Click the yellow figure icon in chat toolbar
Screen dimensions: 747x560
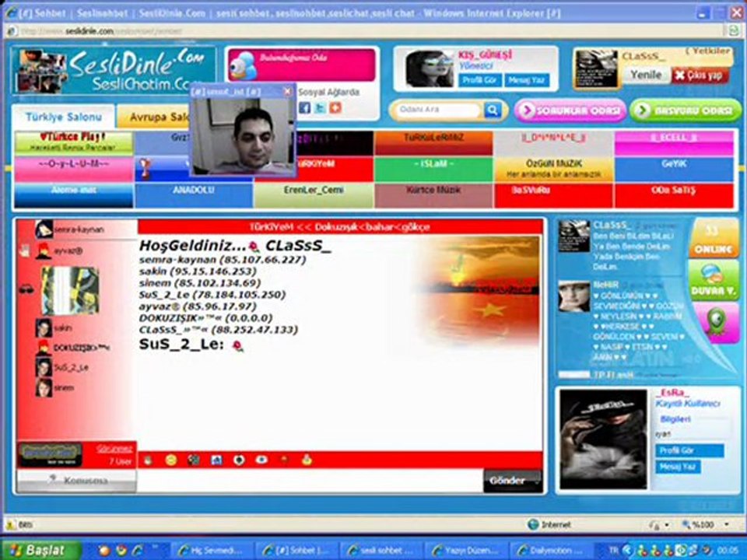point(307,460)
